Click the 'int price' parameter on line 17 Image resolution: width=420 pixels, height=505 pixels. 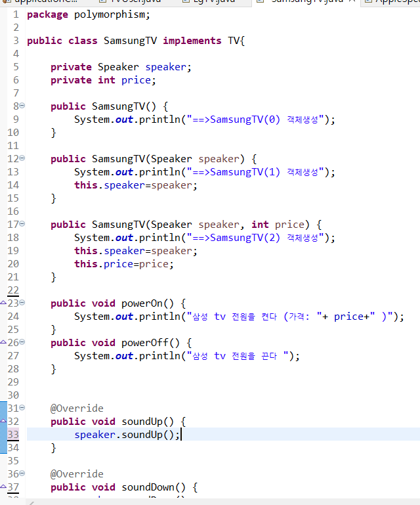(x=278, y=225)
